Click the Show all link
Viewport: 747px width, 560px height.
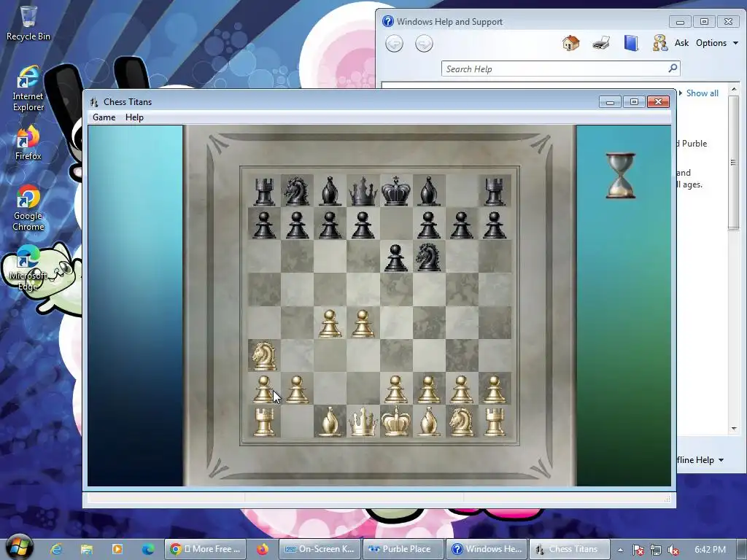[702, 93]
